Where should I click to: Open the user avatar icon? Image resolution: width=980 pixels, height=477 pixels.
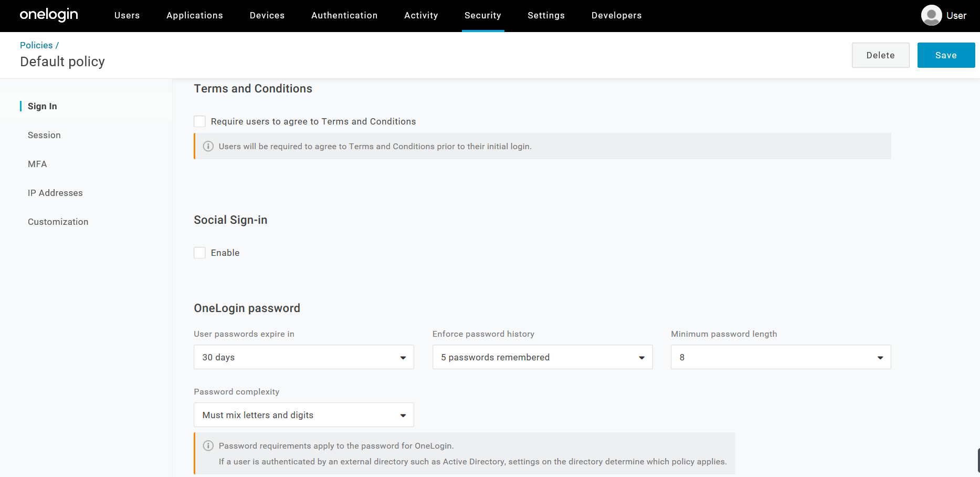931,15
